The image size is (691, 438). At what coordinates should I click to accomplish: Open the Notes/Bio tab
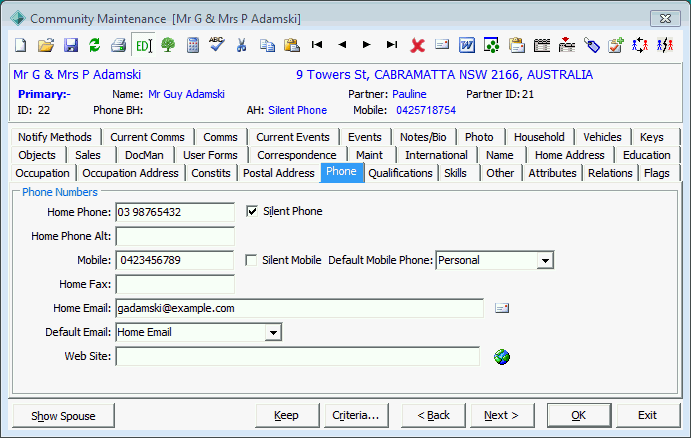click(x=423, y=137)
